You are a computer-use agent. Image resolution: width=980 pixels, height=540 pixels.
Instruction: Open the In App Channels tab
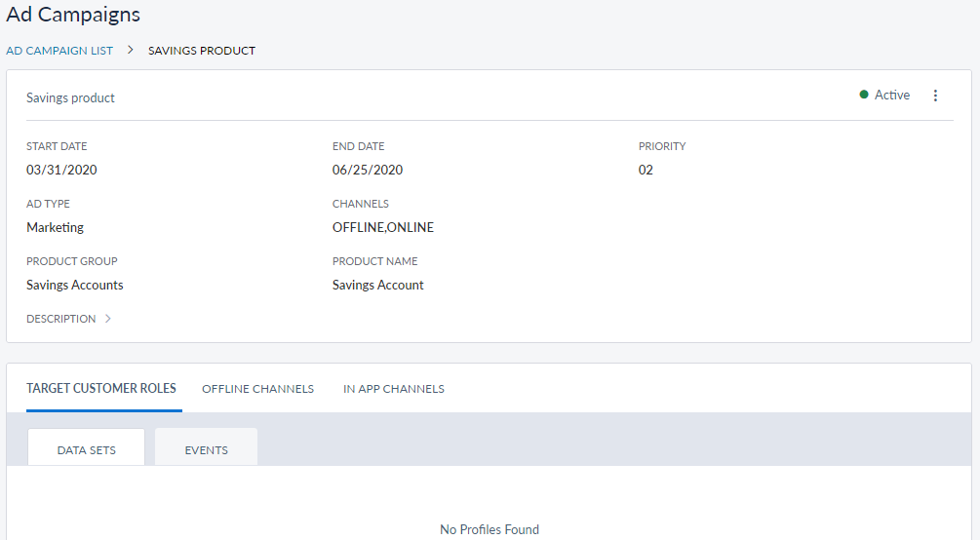[x=394, y=389]
